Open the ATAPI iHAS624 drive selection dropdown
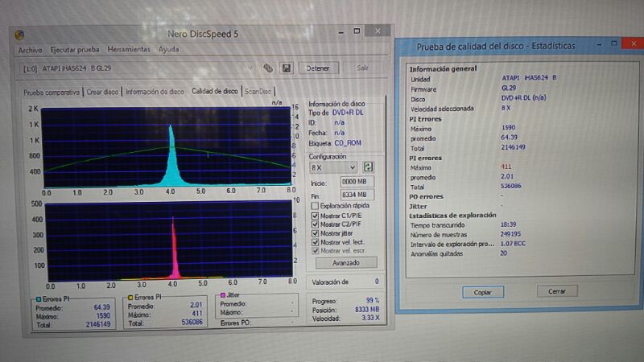This screenshot has width=644, height=362. click(251, 68)
